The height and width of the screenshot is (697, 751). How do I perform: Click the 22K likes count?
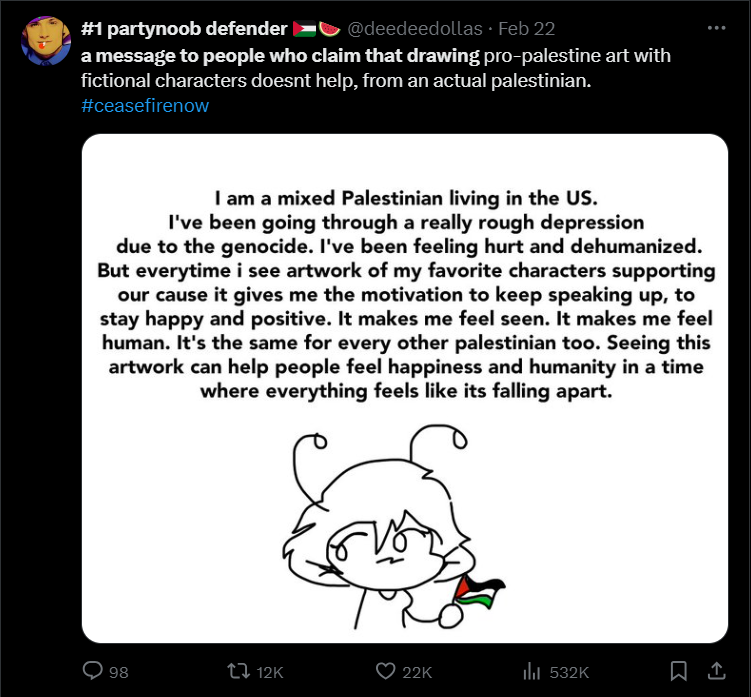(x=417, y=672)
